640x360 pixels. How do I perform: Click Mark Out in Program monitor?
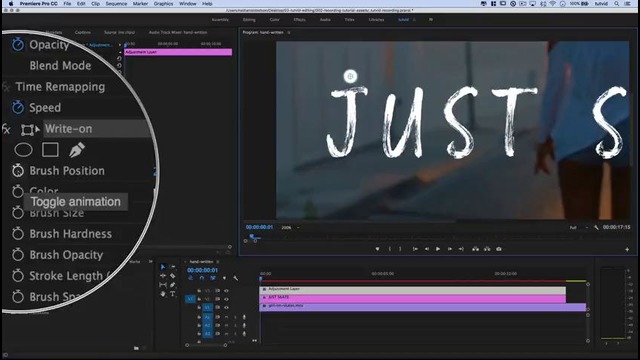[x=400, y=249]
